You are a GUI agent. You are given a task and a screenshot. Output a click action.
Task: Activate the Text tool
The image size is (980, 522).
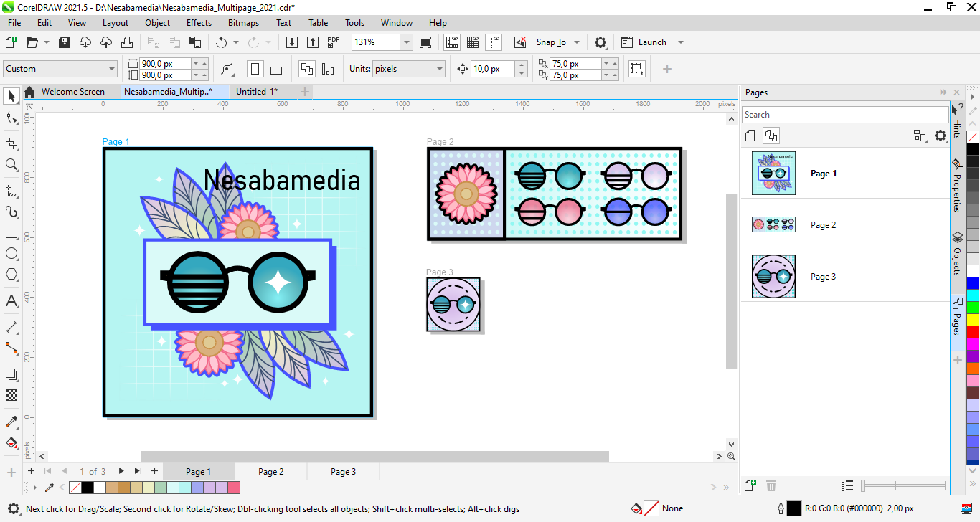(x=11, y=301)
